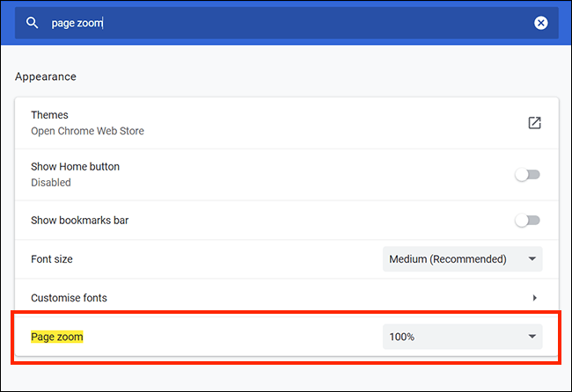
Task: Expand Customise fonts via the chevron arrow
Action: click(534, 298)
